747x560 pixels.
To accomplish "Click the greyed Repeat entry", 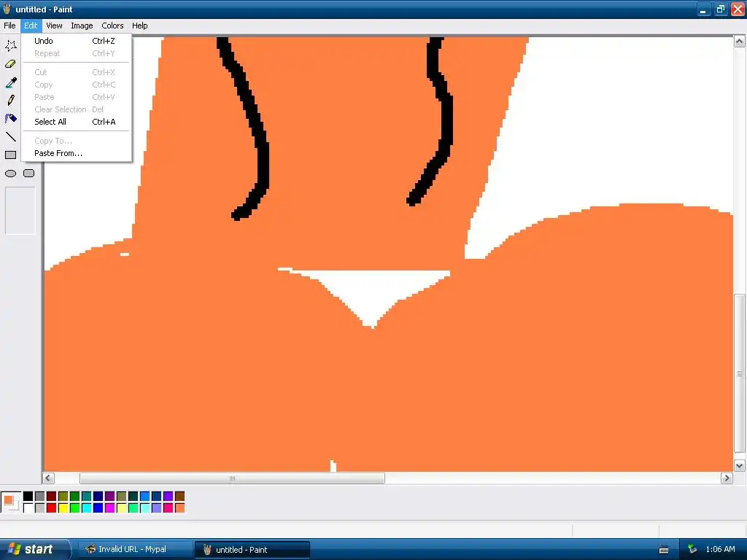I will (76, 53).
